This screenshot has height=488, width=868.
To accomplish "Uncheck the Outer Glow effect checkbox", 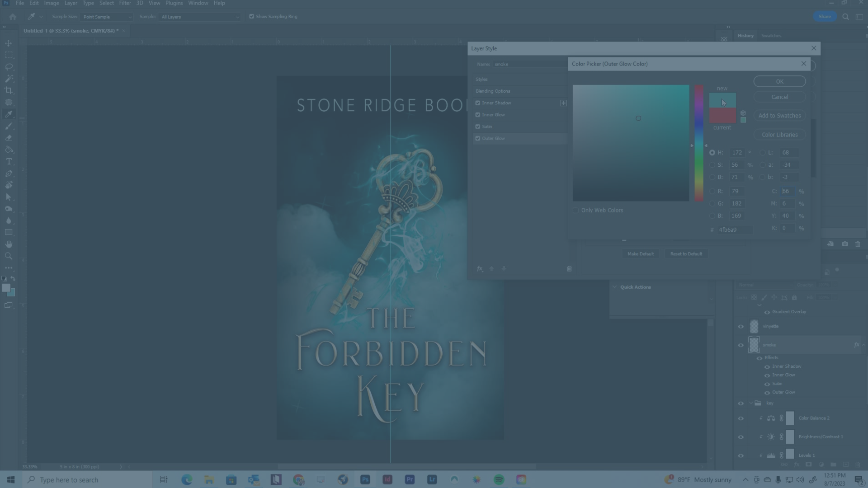I will click(478, 138).
